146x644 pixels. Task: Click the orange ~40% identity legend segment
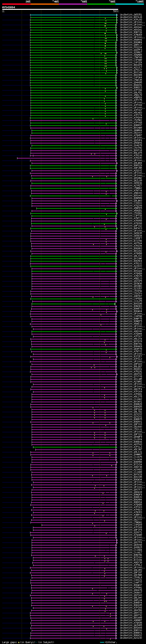coord(45,4)
